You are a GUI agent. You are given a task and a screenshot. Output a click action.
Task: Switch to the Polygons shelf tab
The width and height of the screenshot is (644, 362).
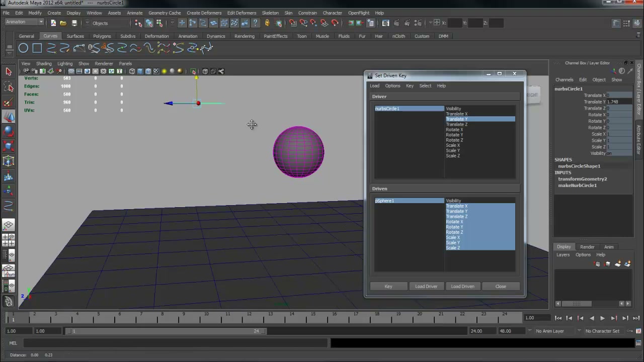click(x=102, y=36)
